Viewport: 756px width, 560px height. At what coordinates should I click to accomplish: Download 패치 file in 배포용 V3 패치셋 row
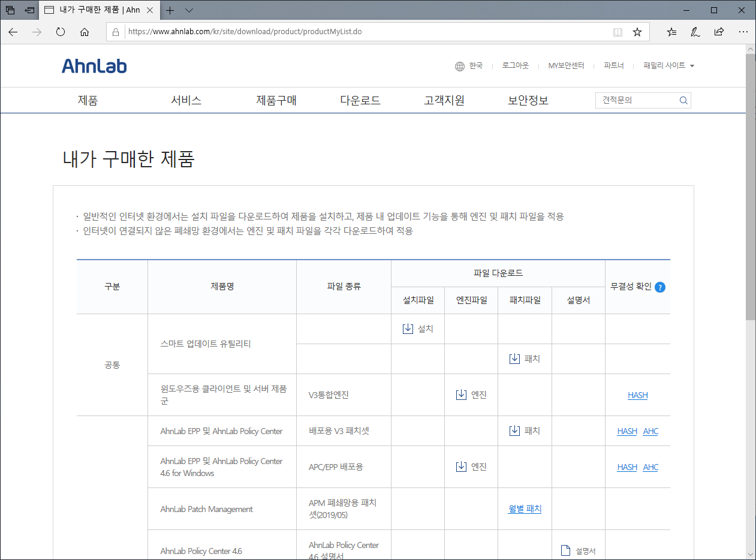pyautogui.click(x=525, y=430)
